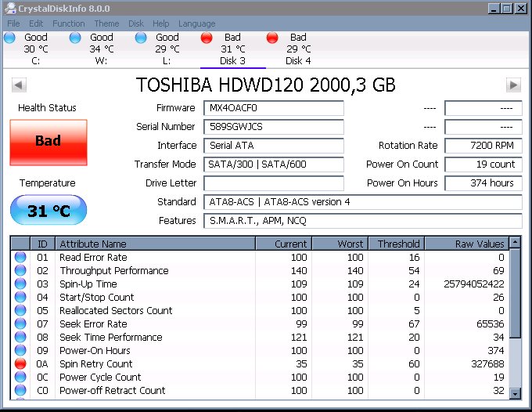The image size is (532, 412).
Task: Select the L: drive status indicator
Action: [141, 38]
